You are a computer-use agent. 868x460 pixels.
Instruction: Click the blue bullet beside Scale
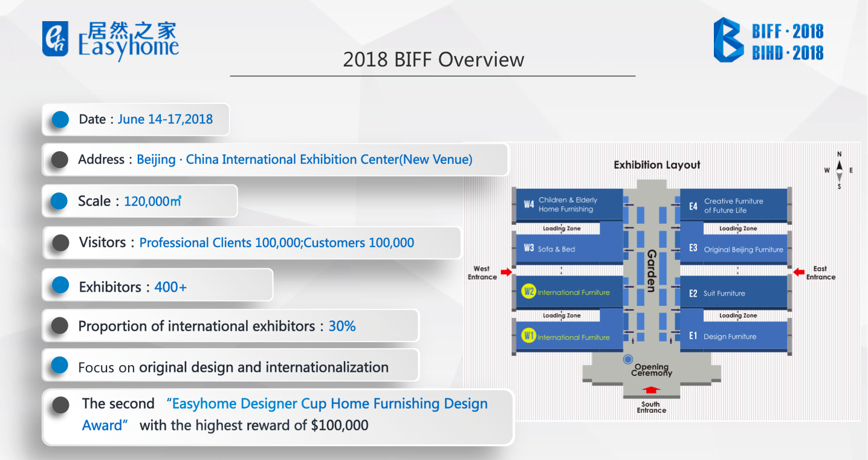click(59, 201)
